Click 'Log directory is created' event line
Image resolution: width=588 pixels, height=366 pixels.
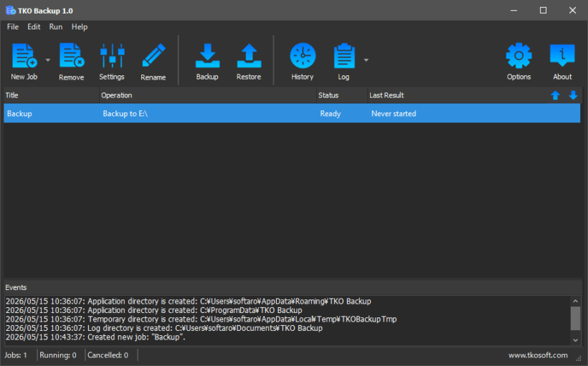tap(164, 328)
